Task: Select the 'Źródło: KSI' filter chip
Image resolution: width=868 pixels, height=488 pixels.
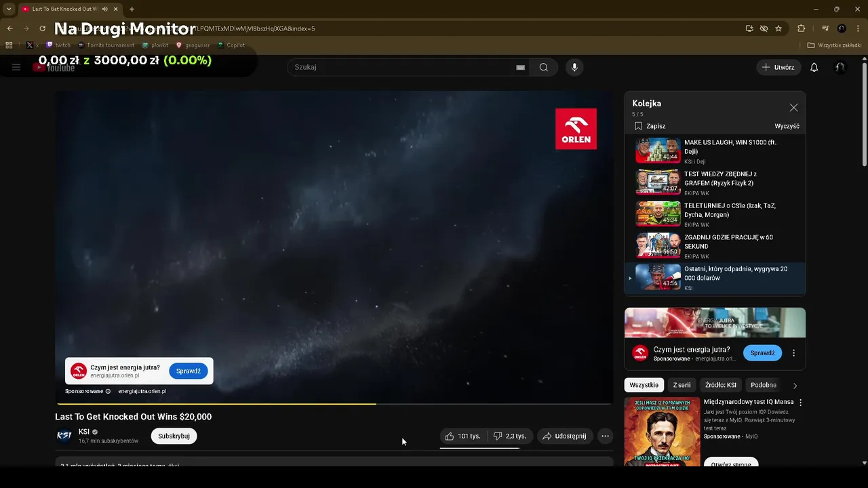Action: tap(720, 385)
